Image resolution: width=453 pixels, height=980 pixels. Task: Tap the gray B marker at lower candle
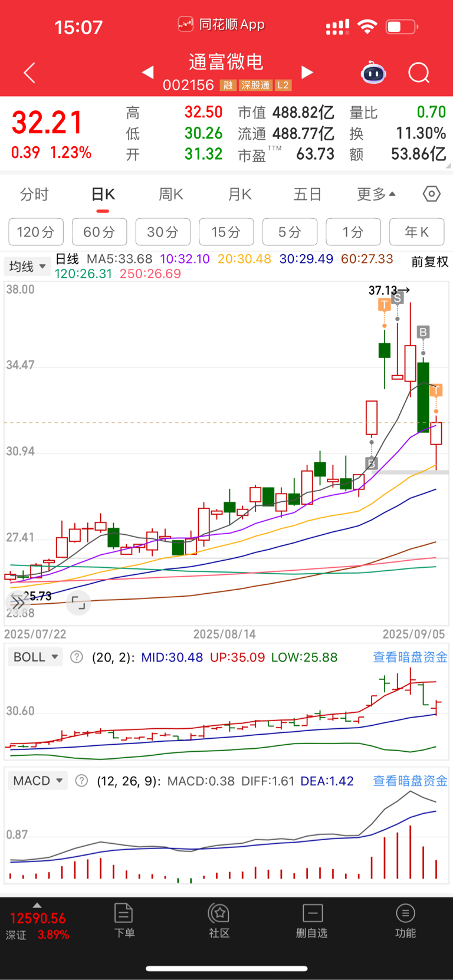click(x=371, y=463)
